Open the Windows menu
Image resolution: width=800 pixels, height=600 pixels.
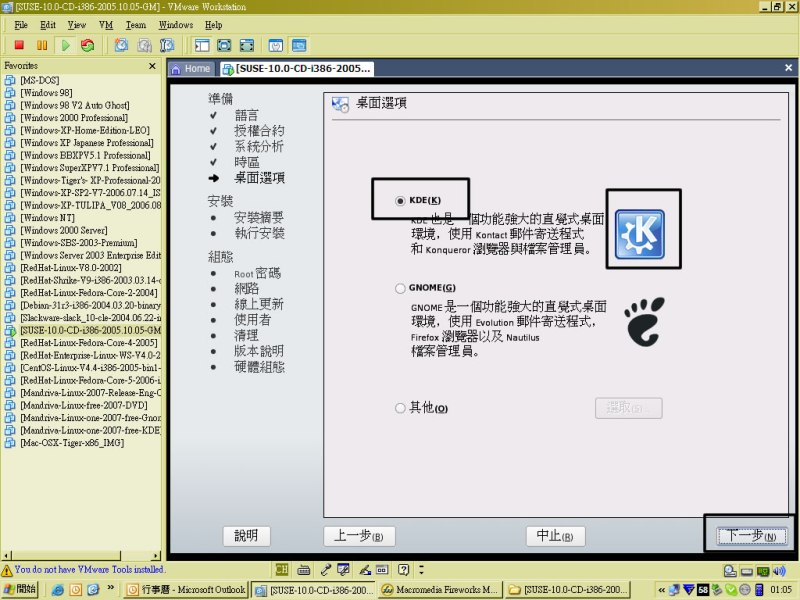click(176, 25)
